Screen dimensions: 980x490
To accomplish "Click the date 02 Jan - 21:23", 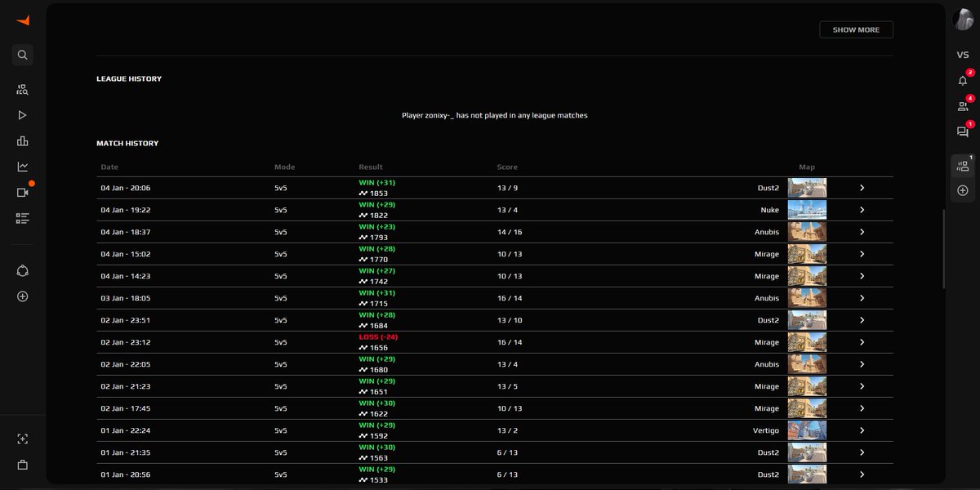I will [x=125, y=386].
